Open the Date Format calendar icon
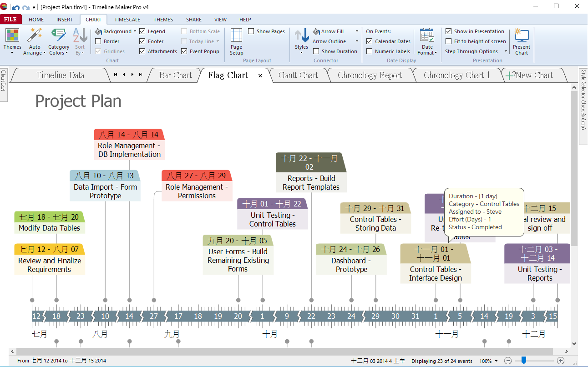Image resolution: width=588 pixels, height=367 pixels. tap(427, 35)
